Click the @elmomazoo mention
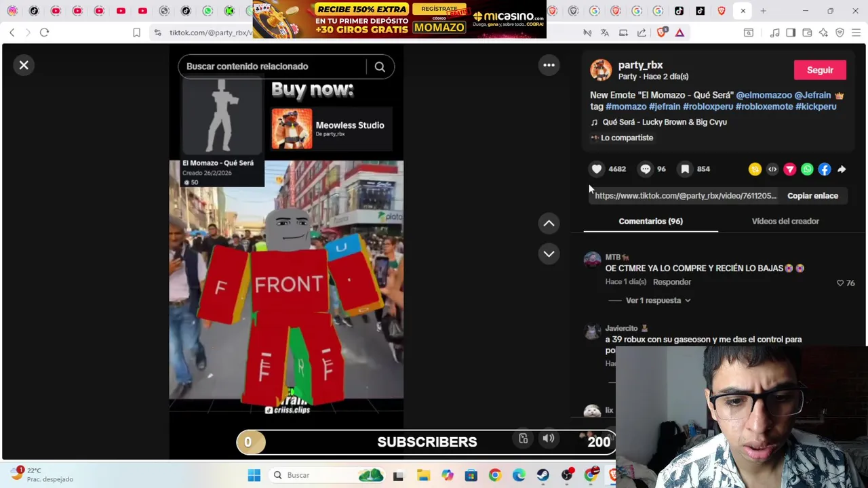868x488 pixels. click(x=764, y=96)
